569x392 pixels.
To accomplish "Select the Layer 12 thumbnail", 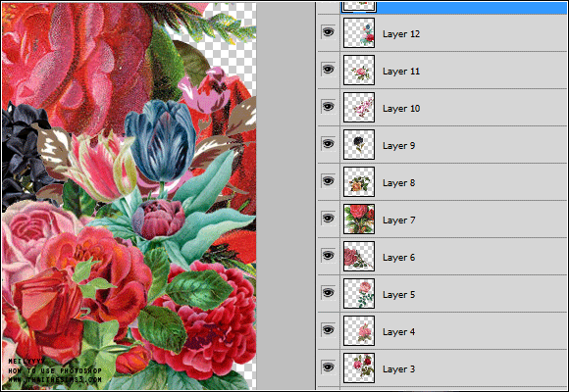I will (359, 33).
